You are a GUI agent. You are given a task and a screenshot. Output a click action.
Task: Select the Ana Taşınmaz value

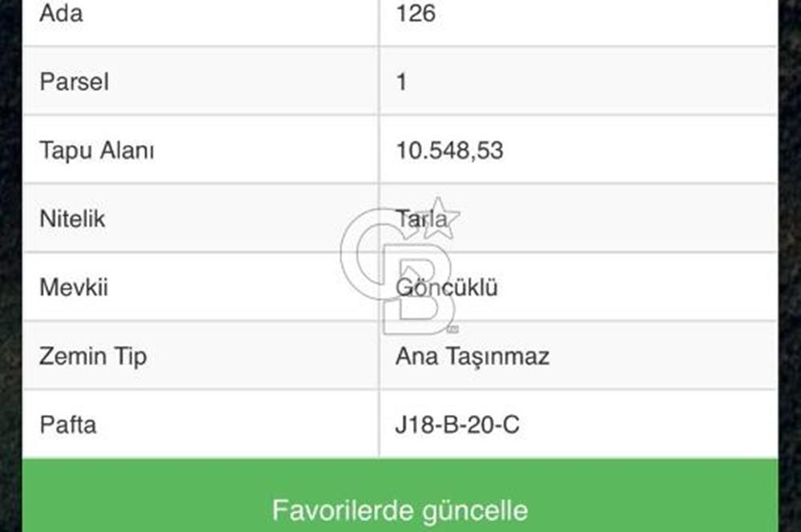pos(470,356)
